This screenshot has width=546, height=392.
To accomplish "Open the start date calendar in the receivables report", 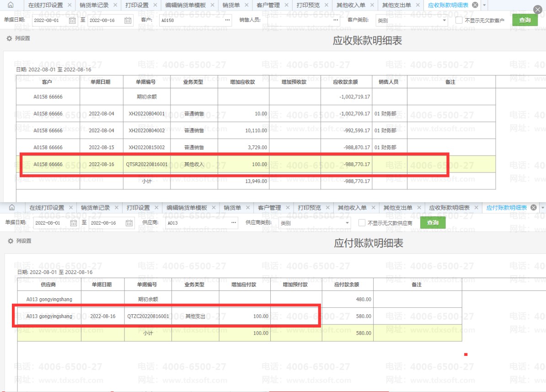I will [72, 21].
